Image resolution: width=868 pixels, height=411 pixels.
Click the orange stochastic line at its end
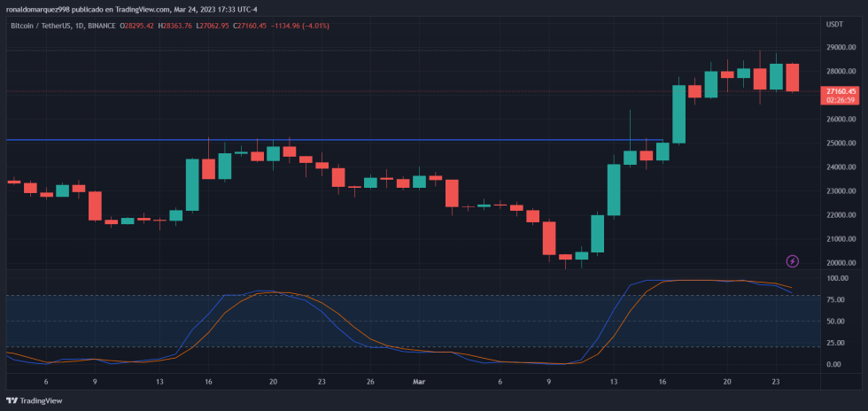point(791,287)
